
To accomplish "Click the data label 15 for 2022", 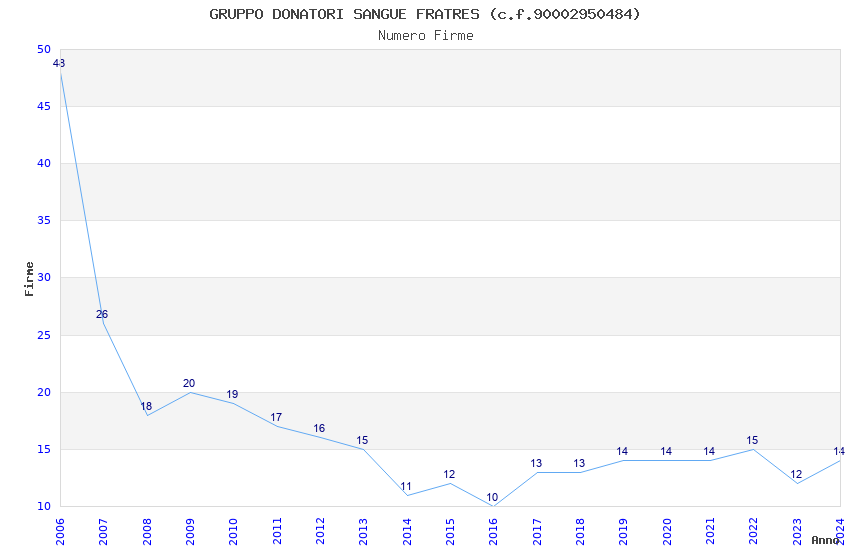I will 752,440.
